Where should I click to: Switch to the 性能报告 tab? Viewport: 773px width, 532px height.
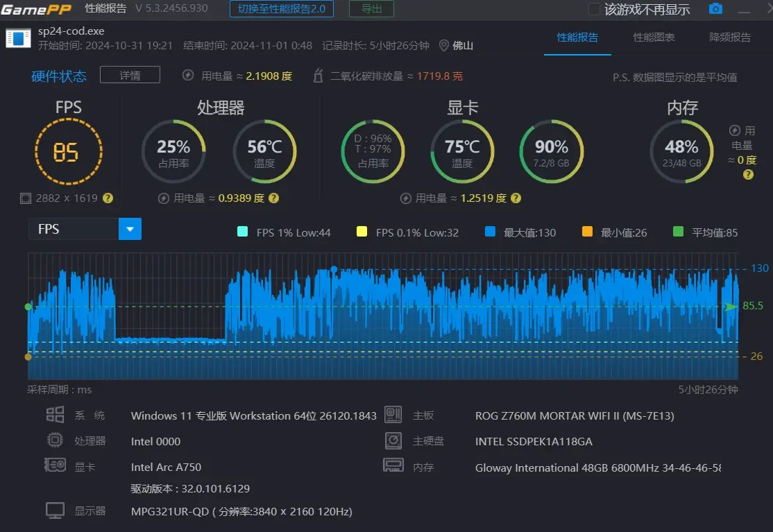577,37
